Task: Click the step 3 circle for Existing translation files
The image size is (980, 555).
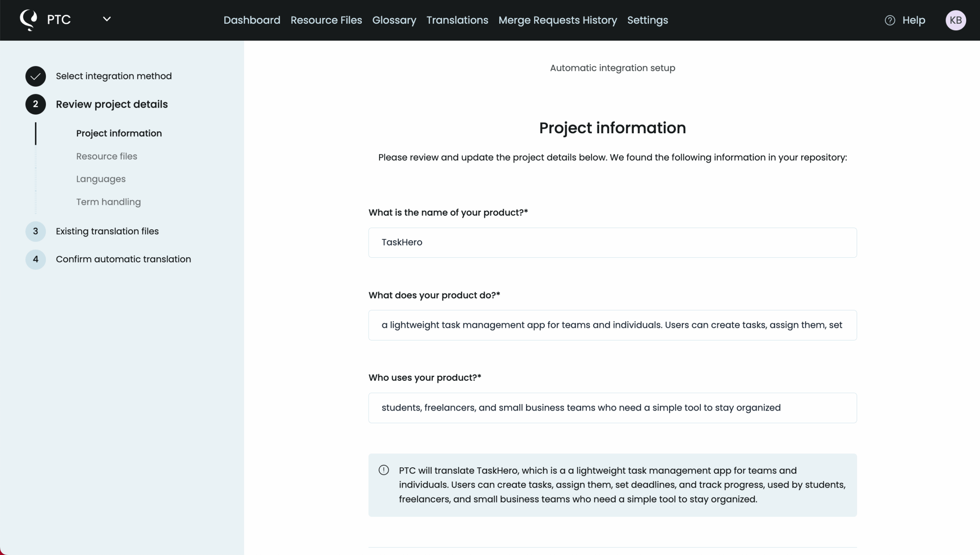Action: click(x=35, y=231)
